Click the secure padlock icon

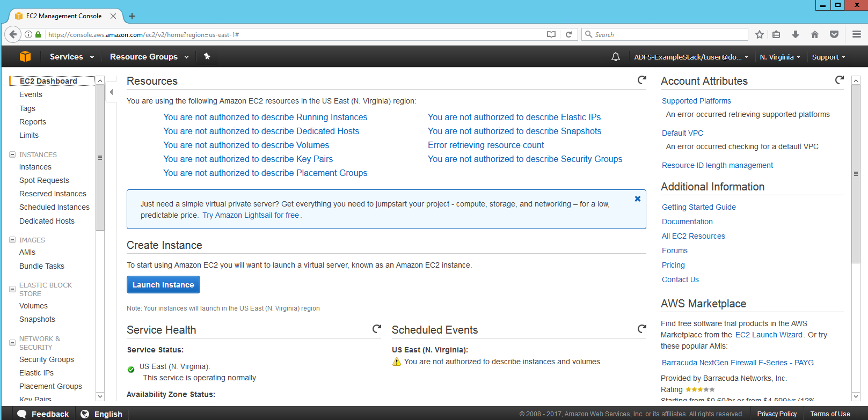click(38, 34)
